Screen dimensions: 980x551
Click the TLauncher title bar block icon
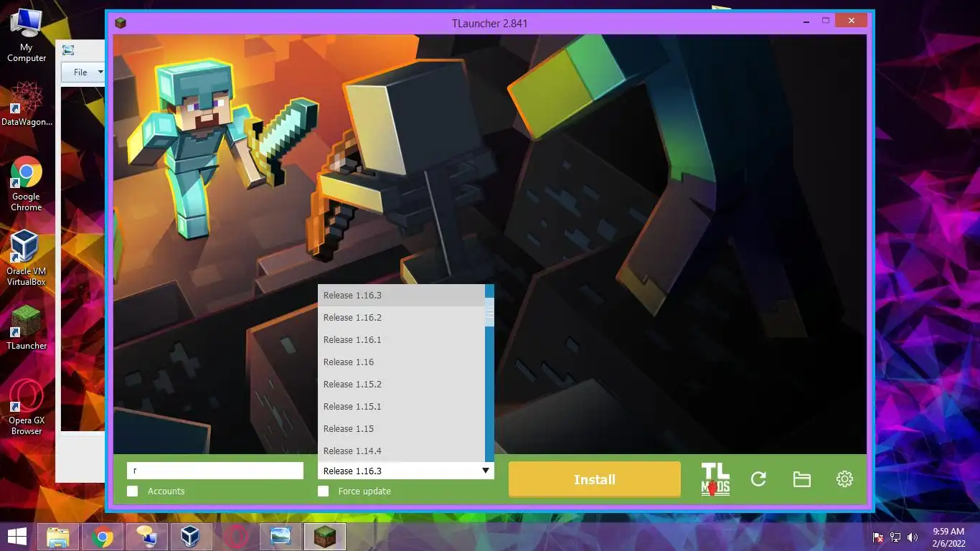[x=121, y=23]
